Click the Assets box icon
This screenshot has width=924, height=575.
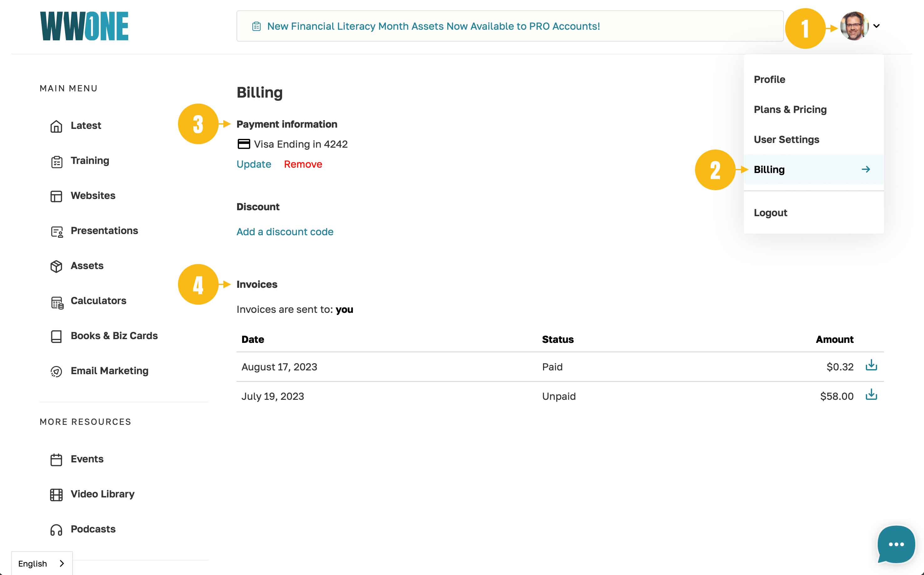[x=56, y=266]
